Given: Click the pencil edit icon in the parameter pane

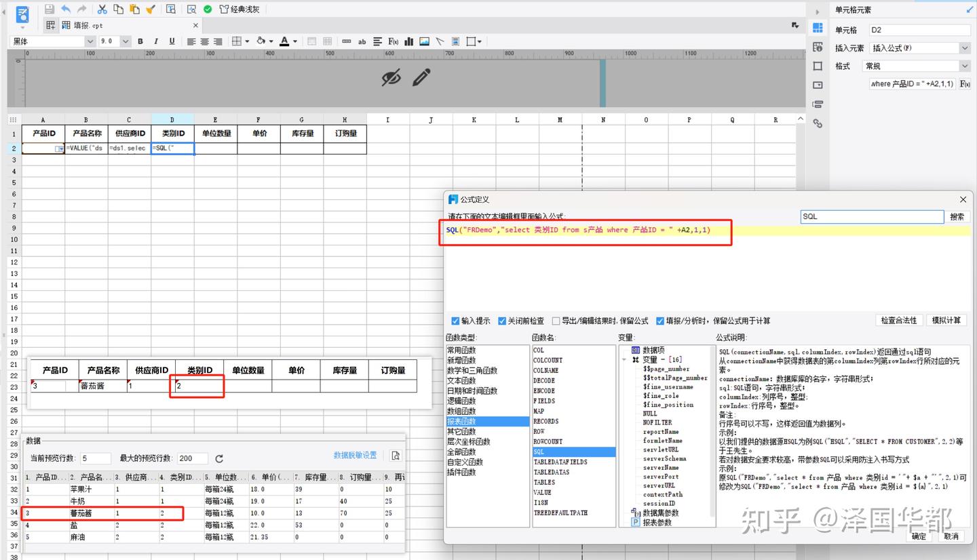Looking at the screenshot, I should click(421, 77).
